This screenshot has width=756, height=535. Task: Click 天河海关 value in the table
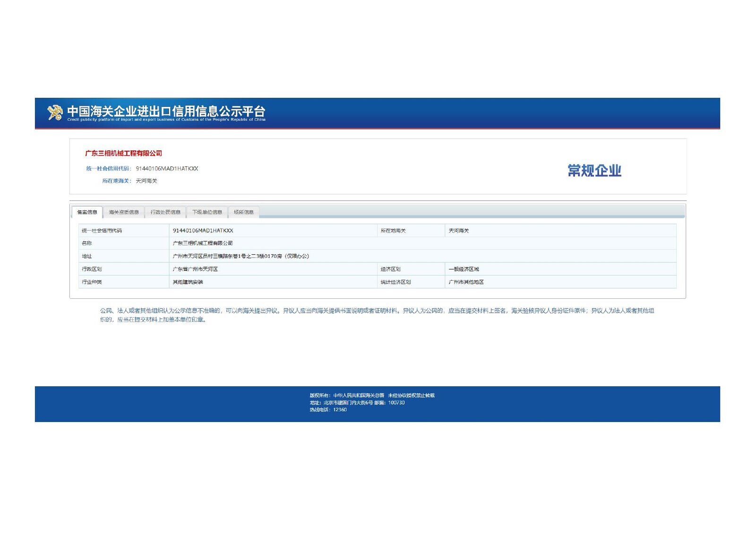(459, 231)
